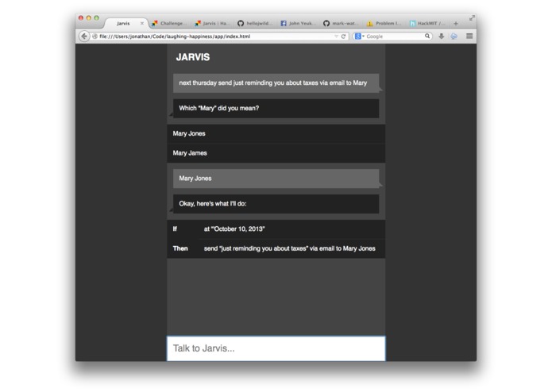Focus the Talk to Jarvis input
This screenshot has width=552, height=392.
(x=276, y=348)
